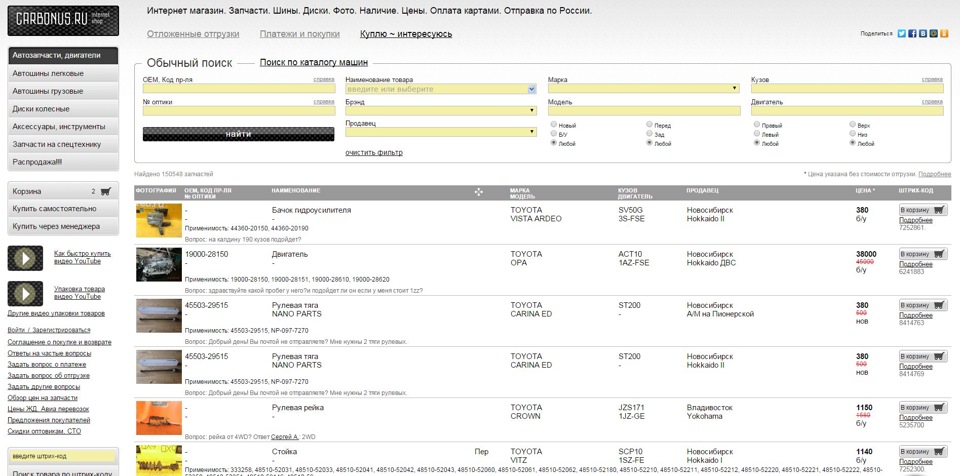The height and width of the screenshot is (476, 960).
Task: Click the Модель input field
Action: click(644, 111)
